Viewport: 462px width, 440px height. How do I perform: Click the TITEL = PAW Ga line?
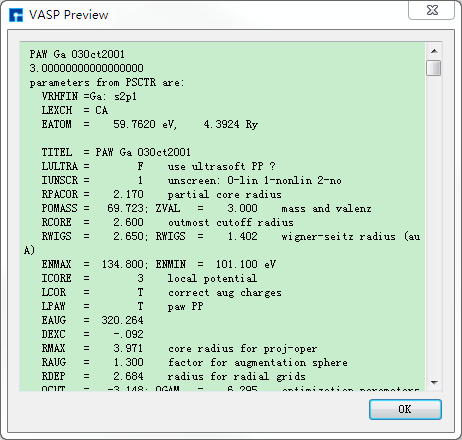(x=116, y=152)
